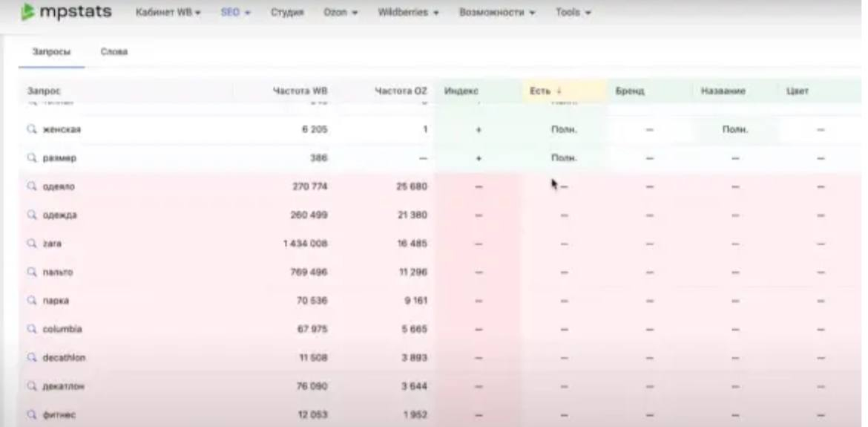Viewport: 868px width, 427px height.
Task: Click the размер query text
Action: 59,158
